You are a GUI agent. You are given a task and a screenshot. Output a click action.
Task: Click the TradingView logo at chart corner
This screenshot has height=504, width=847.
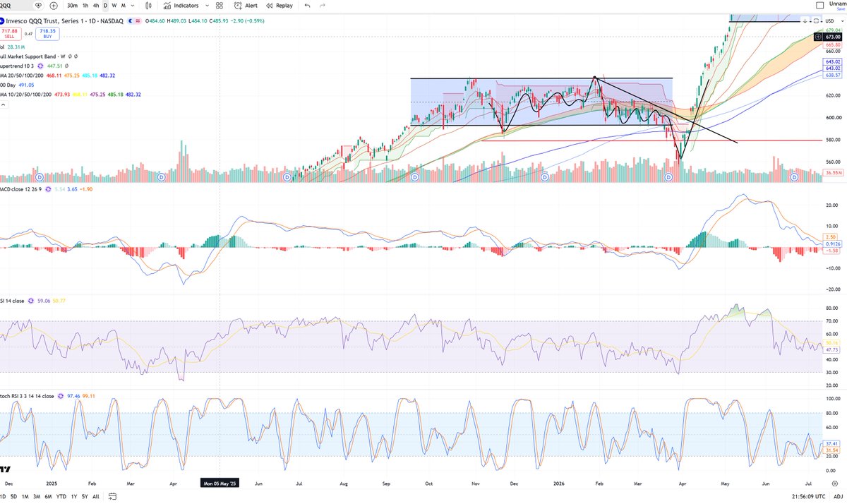point(5,469)
